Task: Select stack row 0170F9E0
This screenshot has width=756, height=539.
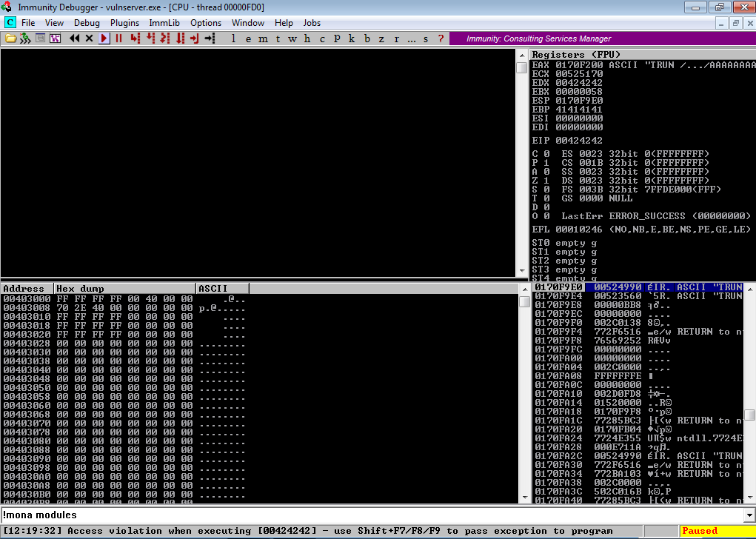Action: point(638,287)
